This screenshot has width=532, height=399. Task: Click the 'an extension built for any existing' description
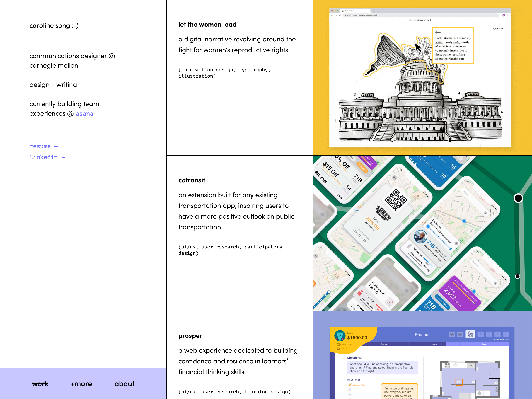click(236, 211)
